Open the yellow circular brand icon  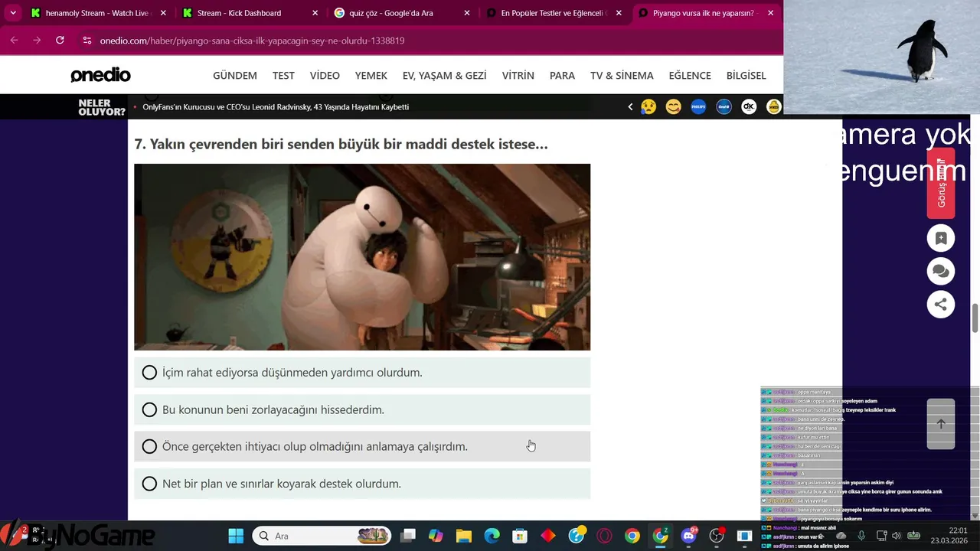773,107
